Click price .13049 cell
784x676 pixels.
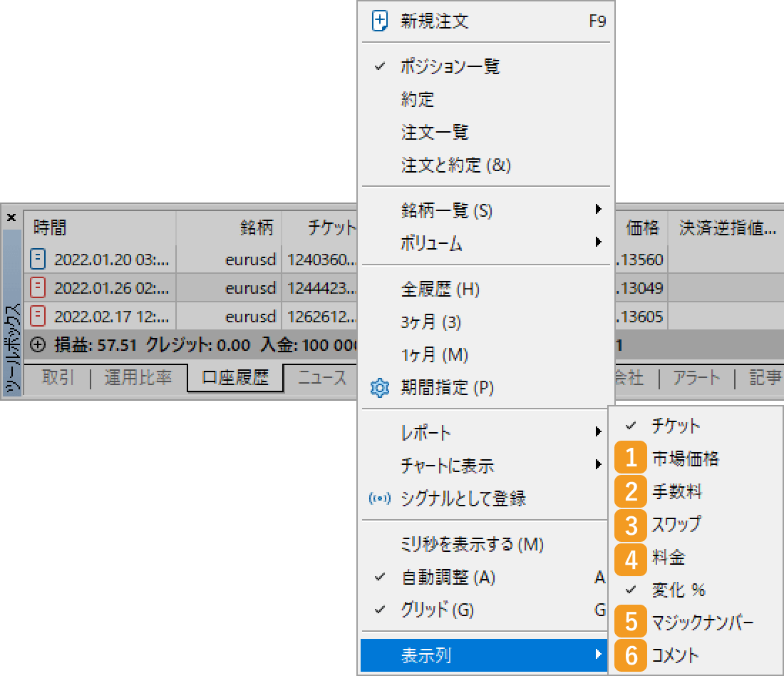tap(641, 287)
